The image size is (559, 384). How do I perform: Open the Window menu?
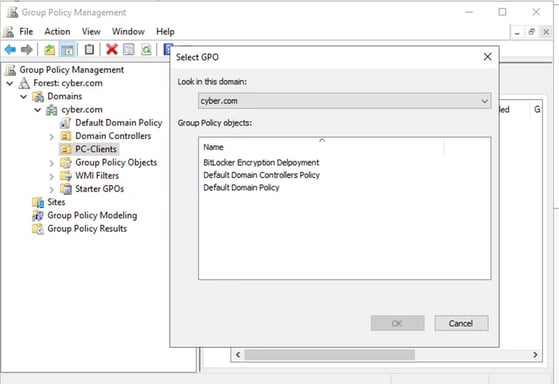[128, 32]
